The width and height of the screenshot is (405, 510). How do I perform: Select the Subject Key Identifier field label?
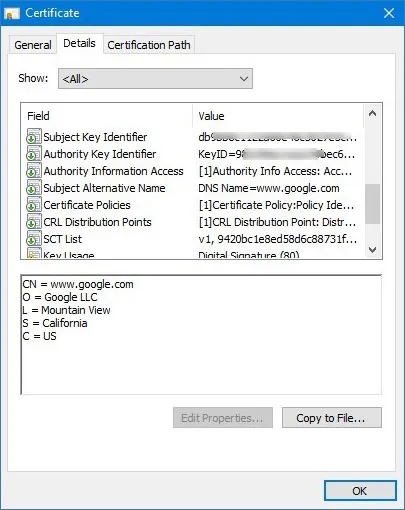(95, 137)
